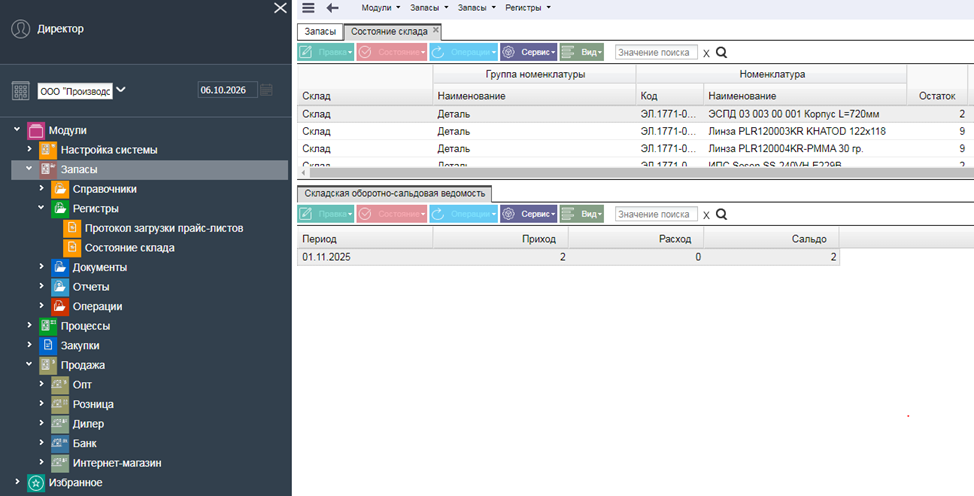The height and width of the screenshot is (496, 974).
Task: Focus the upper Значение поиска field
Action: tap(656, 53)
